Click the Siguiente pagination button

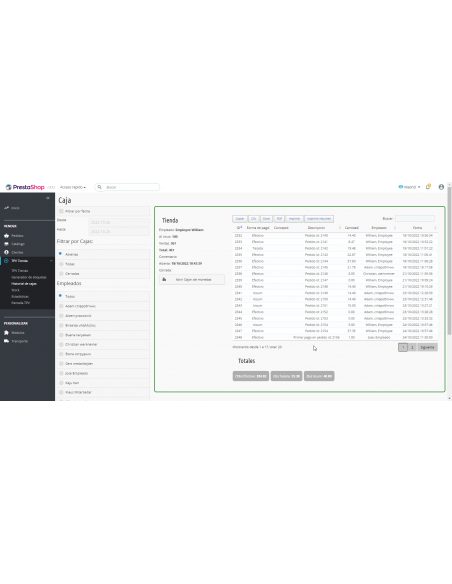click(427, 347)
